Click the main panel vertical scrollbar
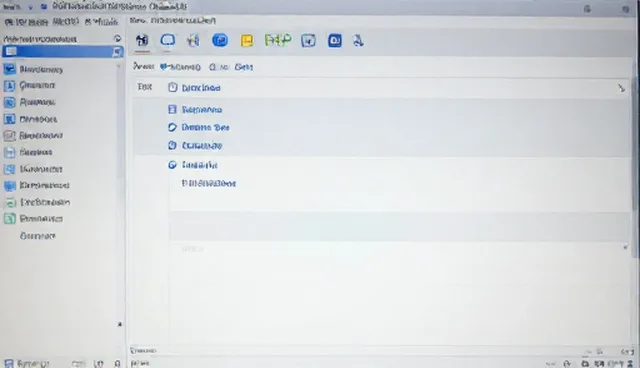Image resolution: width=640 pixels, height=368 pixels. 635,167
